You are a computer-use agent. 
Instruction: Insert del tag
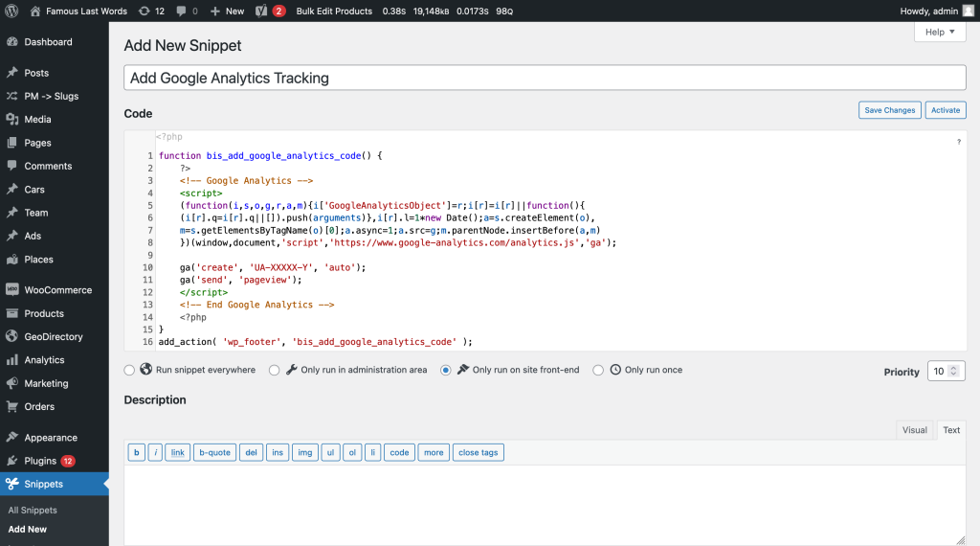pyautogui.click(x=252, y=452)
